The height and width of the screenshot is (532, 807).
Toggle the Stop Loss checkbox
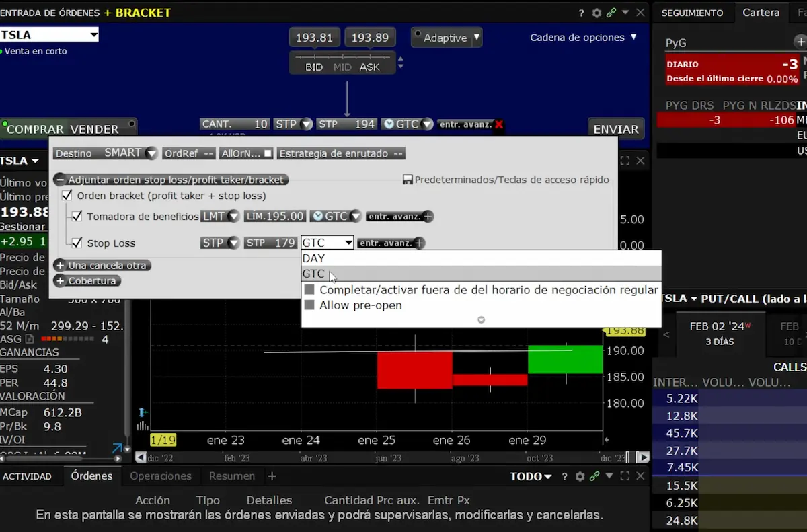point(77,243)
